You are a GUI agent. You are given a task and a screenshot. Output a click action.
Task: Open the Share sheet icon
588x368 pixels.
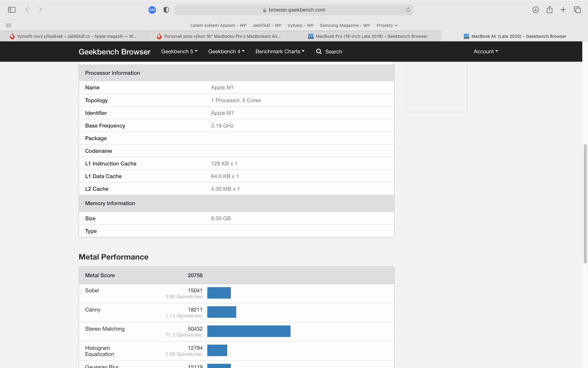(x=550, y=9)
